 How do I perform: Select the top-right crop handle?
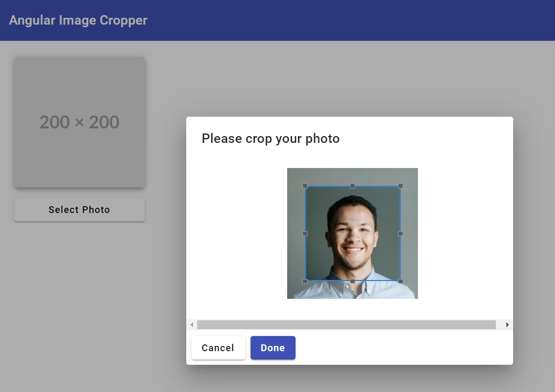pyautogui.click(x=400, y=185)
